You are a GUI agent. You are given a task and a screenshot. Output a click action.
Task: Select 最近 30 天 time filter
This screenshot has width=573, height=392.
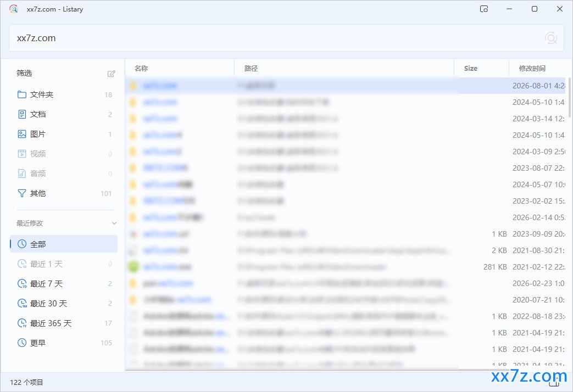point(64,303)
